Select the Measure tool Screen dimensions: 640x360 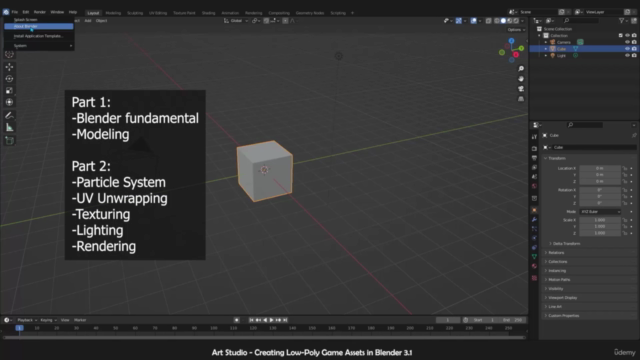pos(9,128)
